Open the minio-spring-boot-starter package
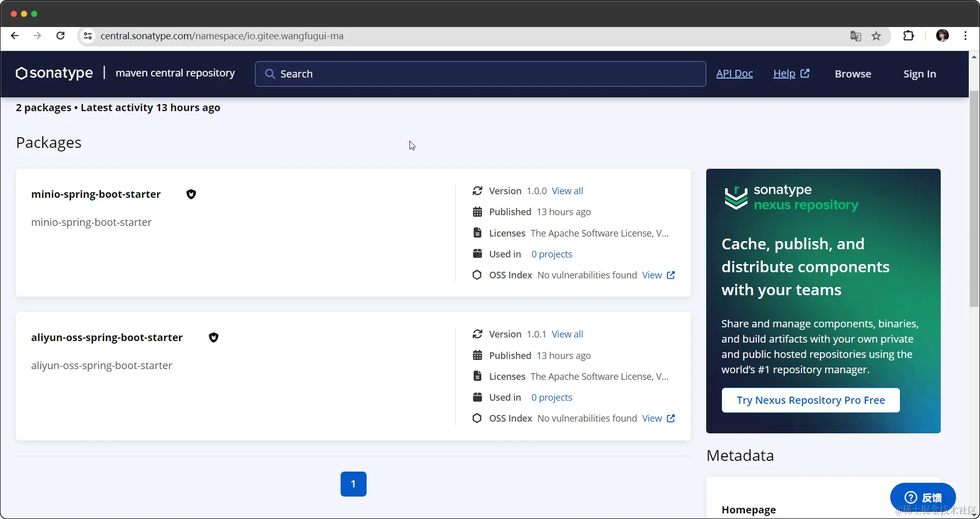This screenshot has width=980, height=519. [x=96, y=194]
